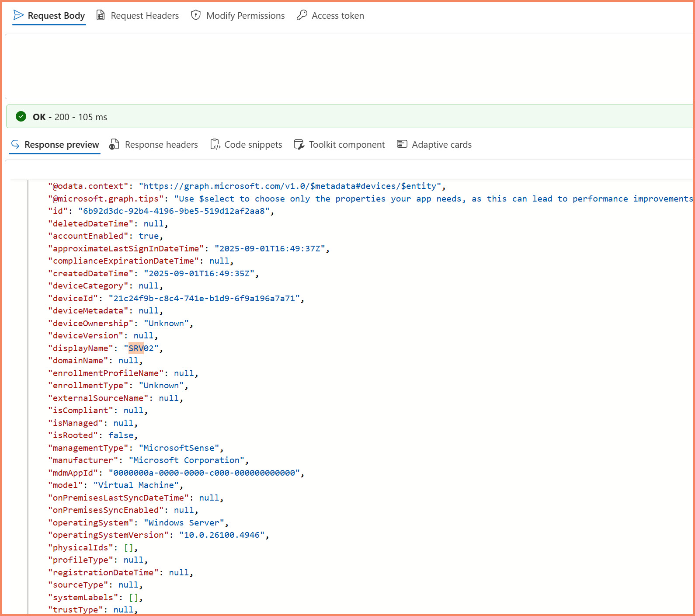Click the "Microsoft Corporation" manufacturer value
The image size is (695, 616).
(x=187, y=460)
